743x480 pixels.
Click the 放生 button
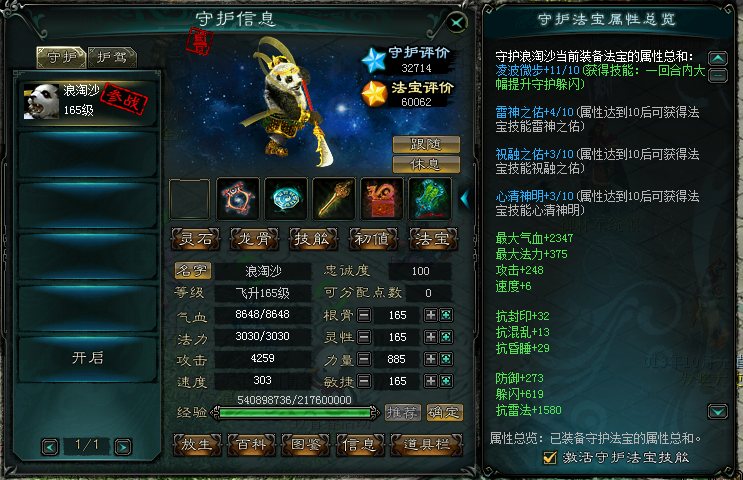(x=197, y=444)
